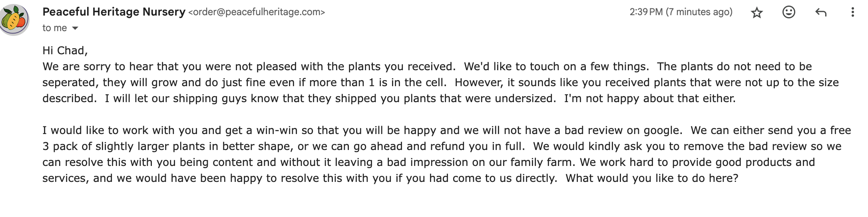Viewport: 868px width, 217px height.
Task: Click the sentence 'I'm not happy about that either.'
Action: point(650,99)
